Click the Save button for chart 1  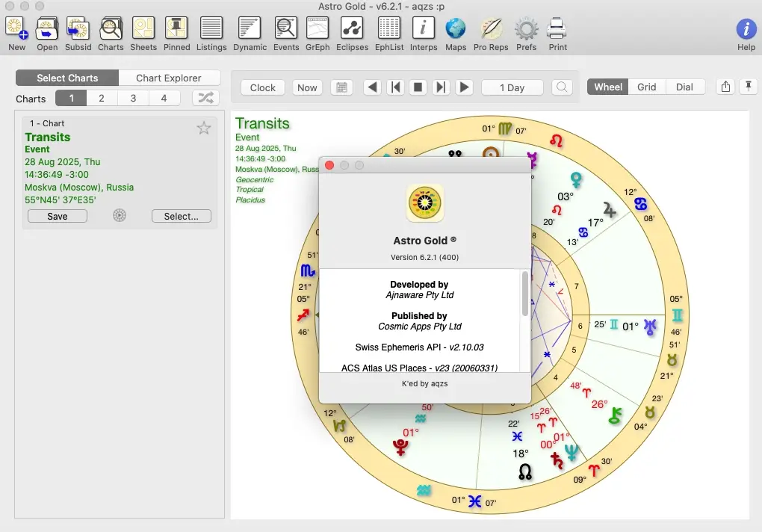click(58, 216)
